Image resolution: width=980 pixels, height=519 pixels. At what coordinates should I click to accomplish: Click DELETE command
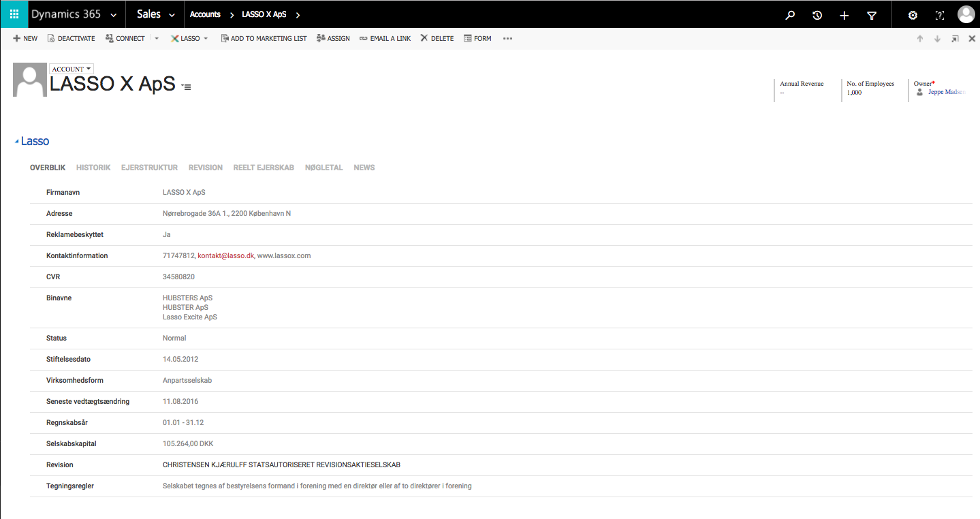point(437,39)
